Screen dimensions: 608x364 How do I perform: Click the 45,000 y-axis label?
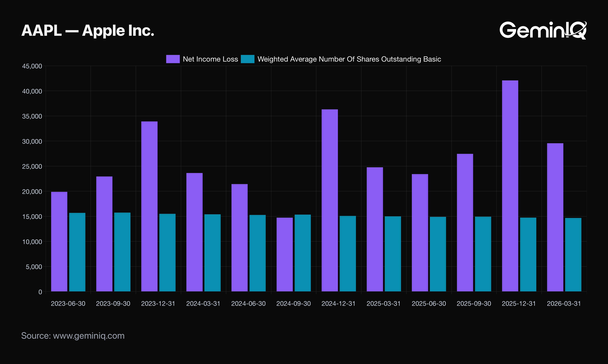[x=32, y=66]
